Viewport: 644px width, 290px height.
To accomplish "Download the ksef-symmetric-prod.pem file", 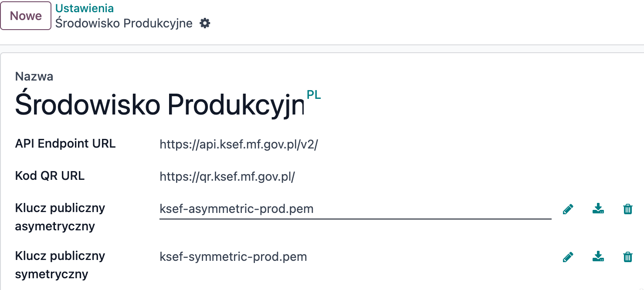I will pos(598,257).
